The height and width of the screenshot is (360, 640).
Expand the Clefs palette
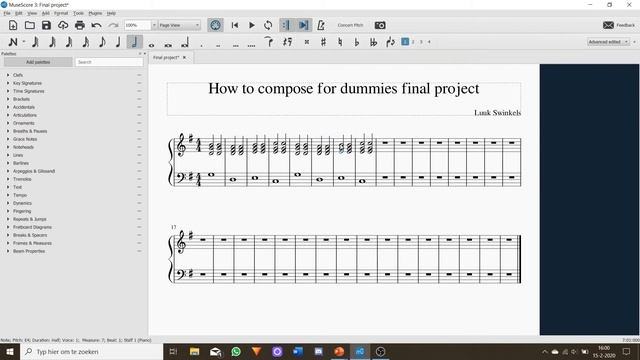pos(8,75)
